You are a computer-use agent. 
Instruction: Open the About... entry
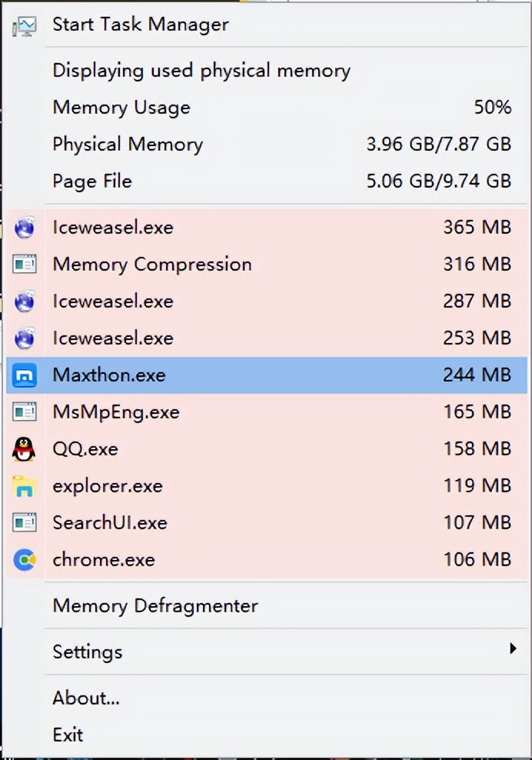click(x=86, y=698)
